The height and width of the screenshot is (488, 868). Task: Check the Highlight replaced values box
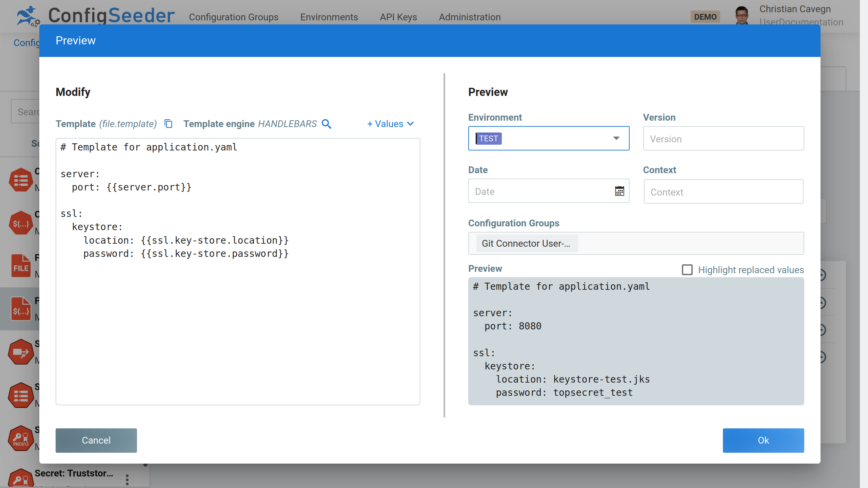(x=687, y=270)
